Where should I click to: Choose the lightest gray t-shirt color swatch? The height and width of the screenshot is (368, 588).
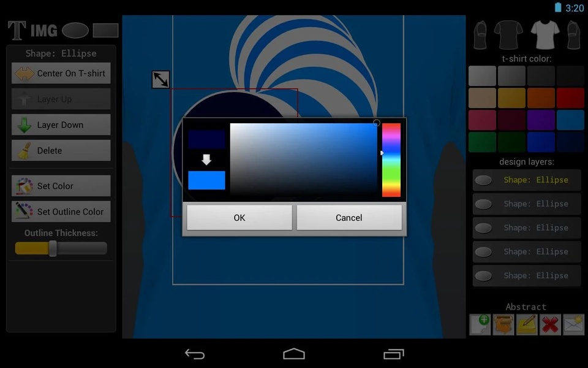pyautogui.click(x=482, y=75)
